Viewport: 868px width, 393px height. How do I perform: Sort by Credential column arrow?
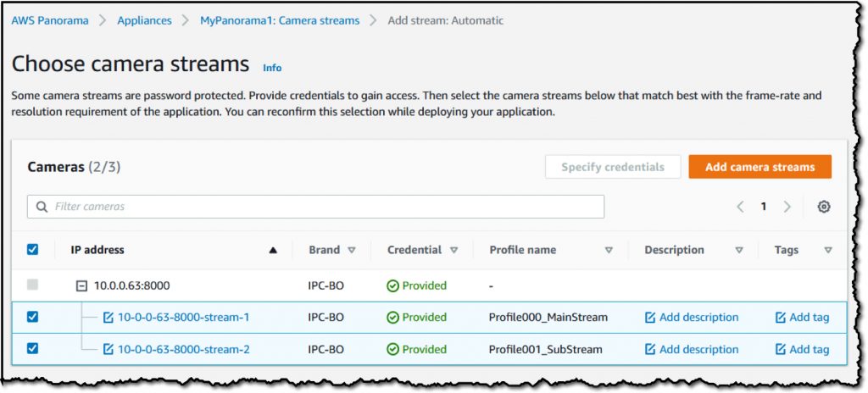[x=454, y=250]
